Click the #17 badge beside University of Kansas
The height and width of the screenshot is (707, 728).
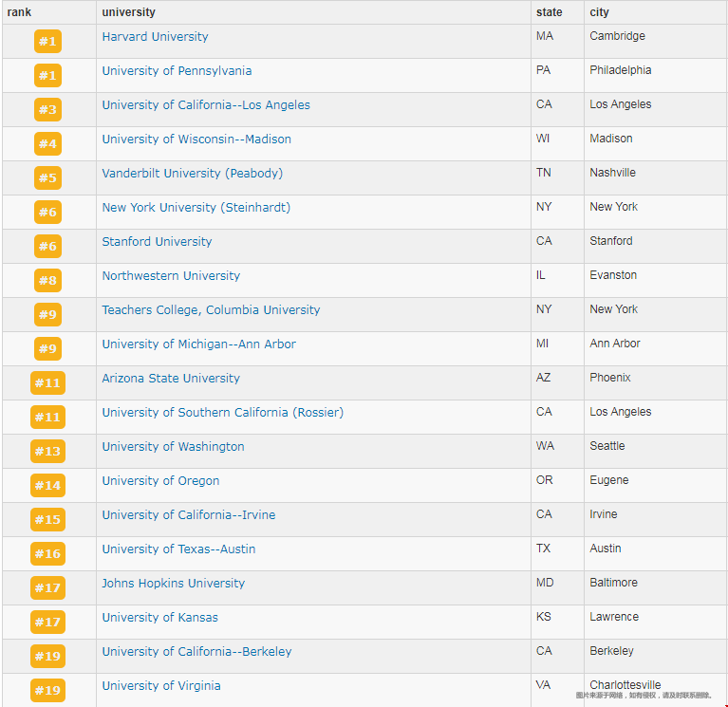click(47, 622)
